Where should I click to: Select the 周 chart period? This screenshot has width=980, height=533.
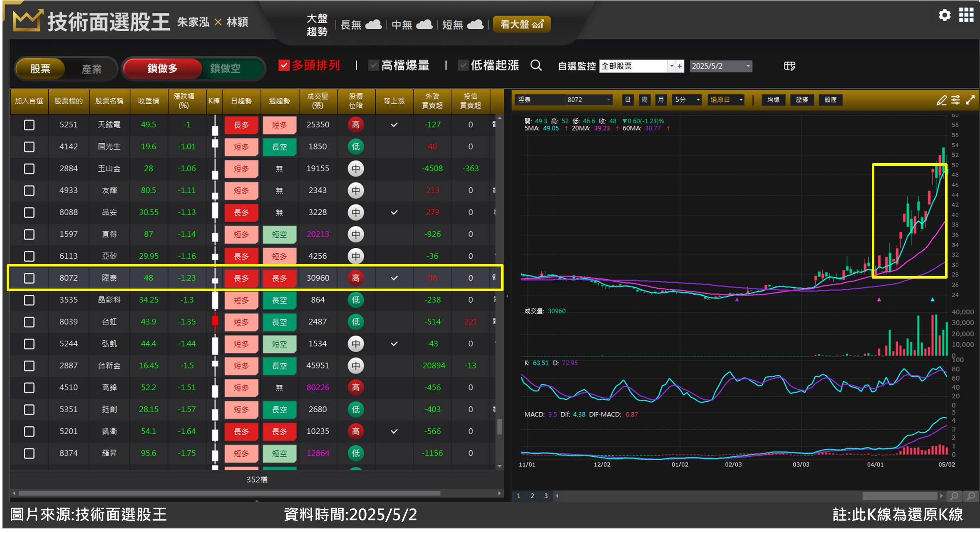(x=644, y=100)
